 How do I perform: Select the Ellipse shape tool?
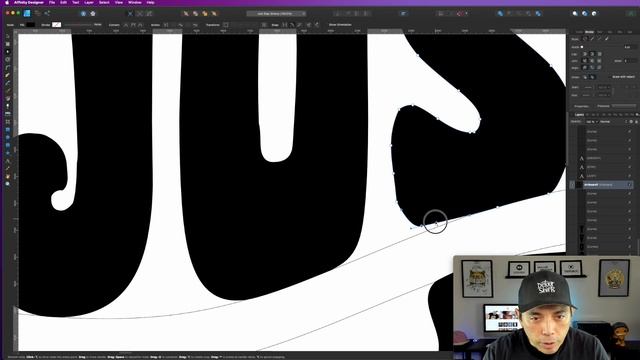click(8, 137)
